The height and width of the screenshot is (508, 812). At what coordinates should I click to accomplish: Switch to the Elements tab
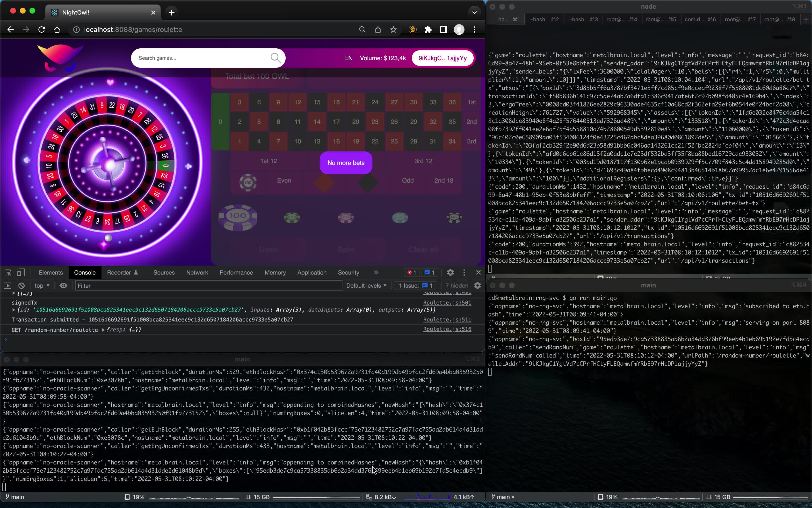pyautogui.click(x=51, y=272)
